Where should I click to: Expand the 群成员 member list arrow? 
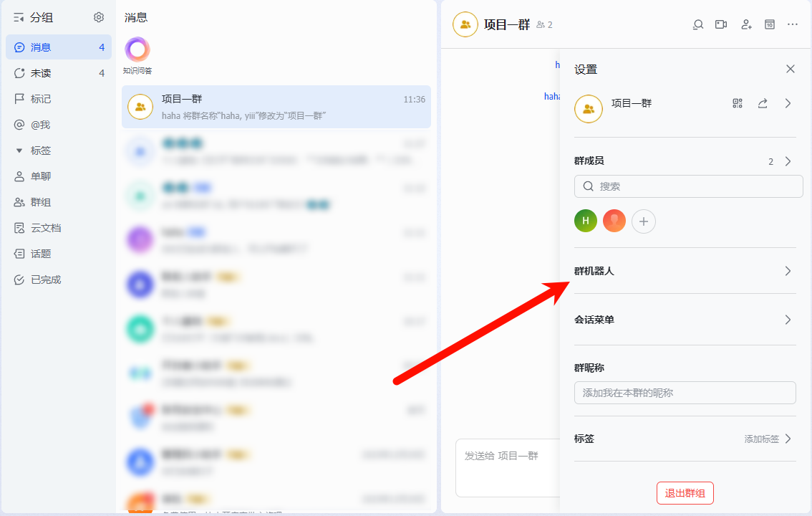(x=788, y=161)
